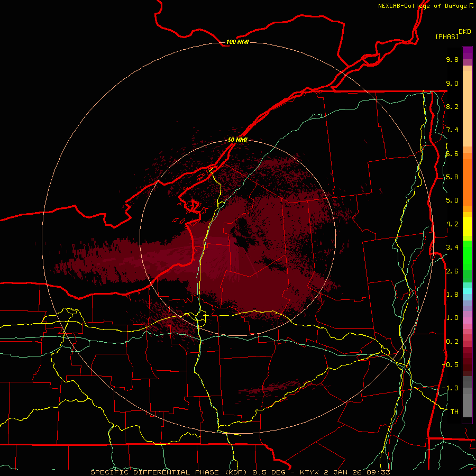The width and height of the screenshot is (476, 476).
Task: Click the 4.2 value on color scale
Action: [452, 224]
